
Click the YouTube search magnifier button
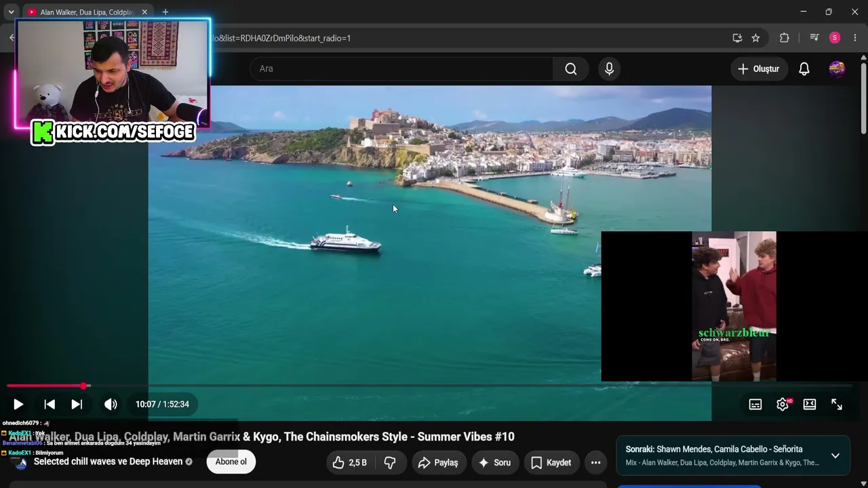coord(571,68)
